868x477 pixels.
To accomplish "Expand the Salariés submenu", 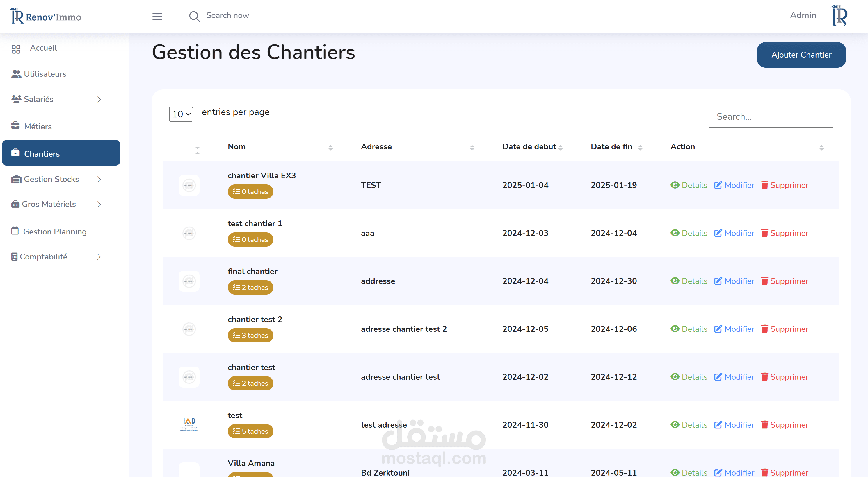I will (99, 99).
